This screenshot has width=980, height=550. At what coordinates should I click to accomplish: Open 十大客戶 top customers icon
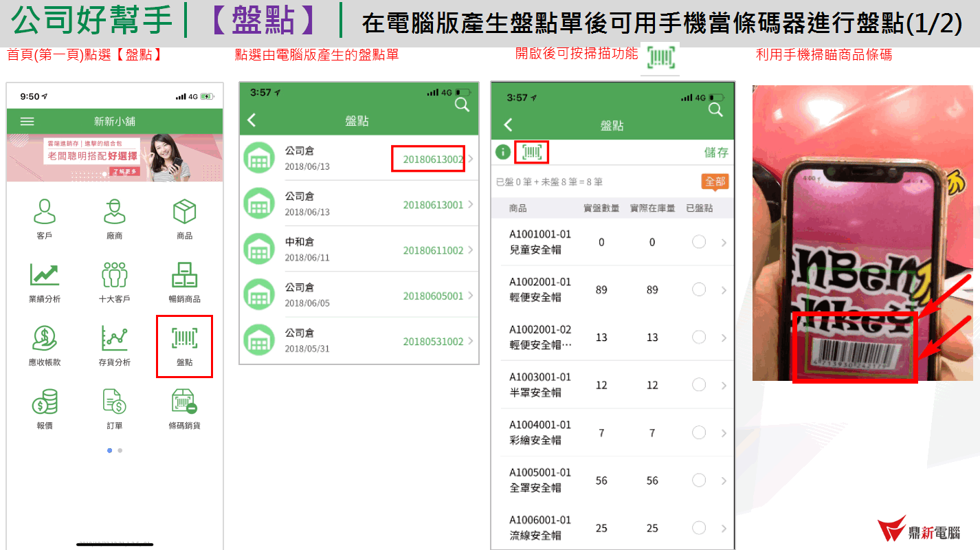[x=115, y=275]
